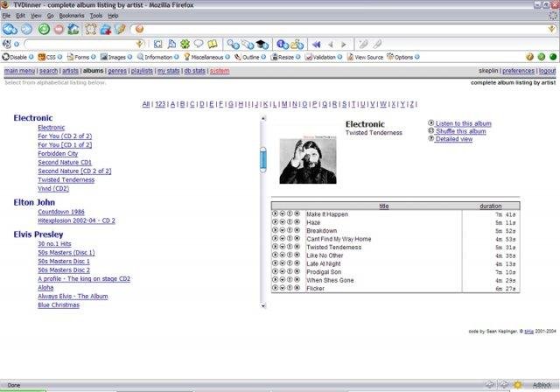Open the preferences link
Screen dimensions: 560x392
tap(519, 71)
